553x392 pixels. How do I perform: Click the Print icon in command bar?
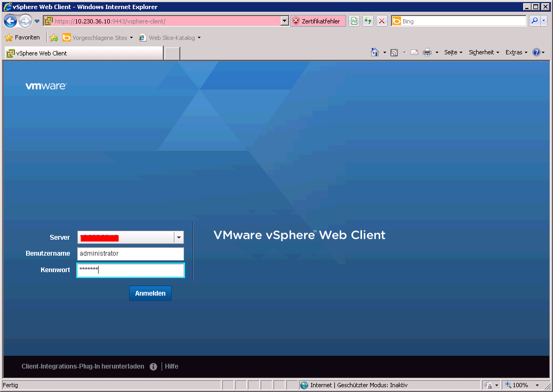427,52
